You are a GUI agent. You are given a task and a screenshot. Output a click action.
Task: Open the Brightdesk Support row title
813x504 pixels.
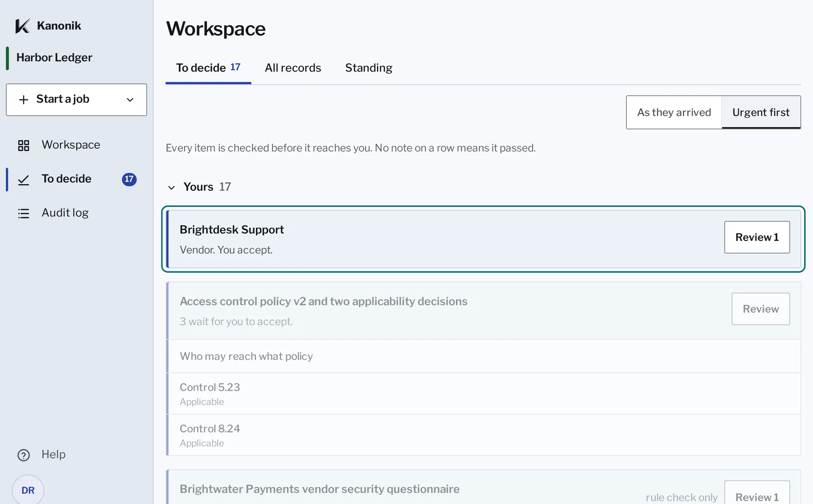pos(232,230)
